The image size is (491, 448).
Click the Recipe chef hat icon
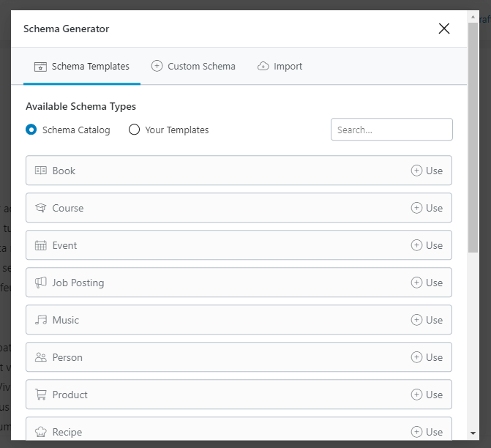(41, 432)
